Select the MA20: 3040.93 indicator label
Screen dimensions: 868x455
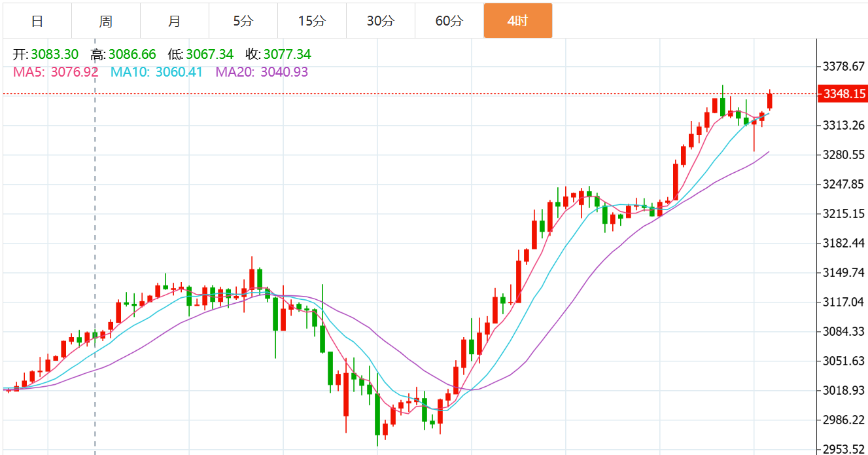click(262, 72)
